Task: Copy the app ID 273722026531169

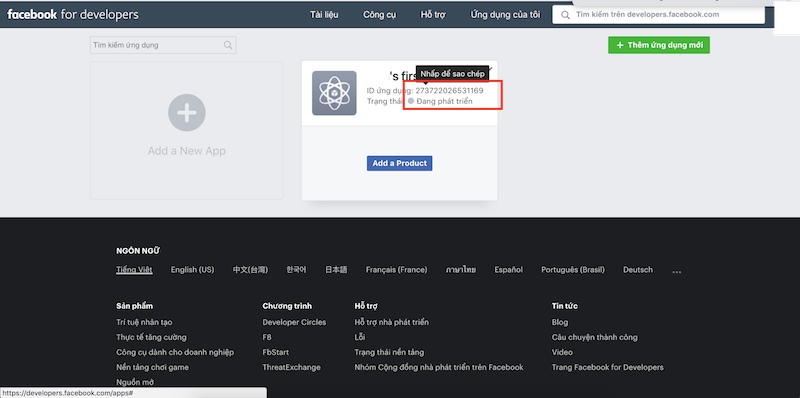Action: [x=449, y=91]
